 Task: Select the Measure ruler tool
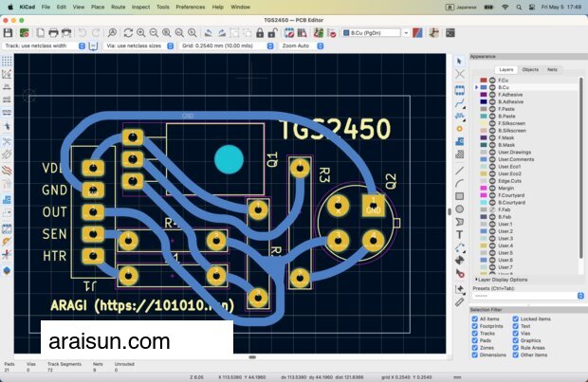(459, 302)
